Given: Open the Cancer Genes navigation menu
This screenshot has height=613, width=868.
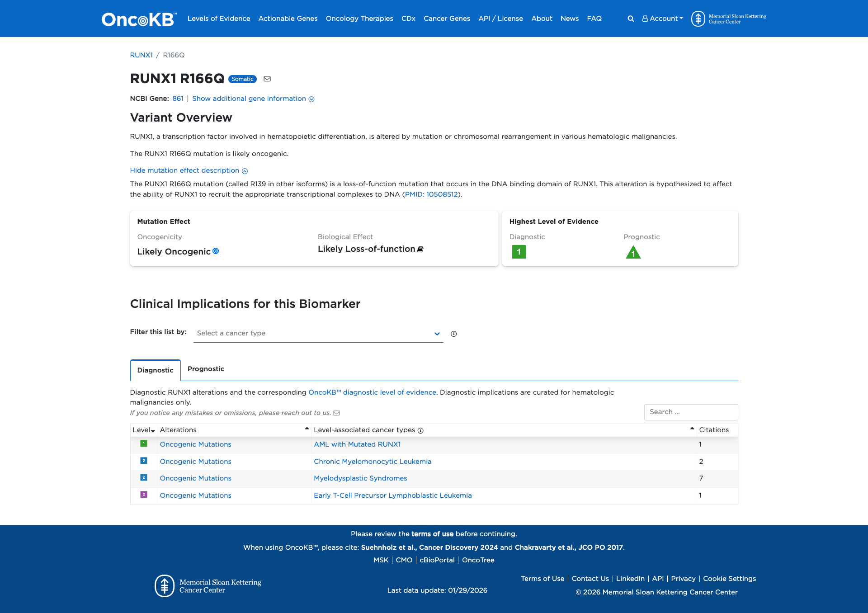Looking at the screenshot, I should tap(447, 19).
